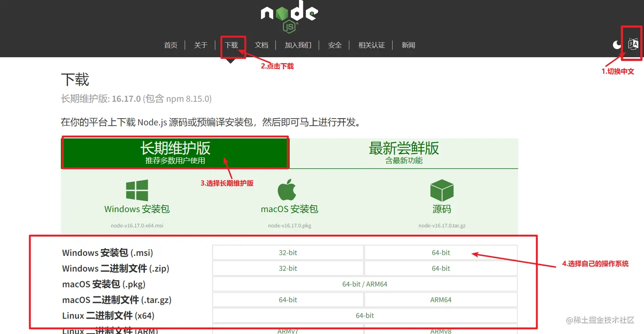Image resolution: width=644 pixels, height=334 pixels.
Task: Click the 源码 download link
Action: (442, 209)
